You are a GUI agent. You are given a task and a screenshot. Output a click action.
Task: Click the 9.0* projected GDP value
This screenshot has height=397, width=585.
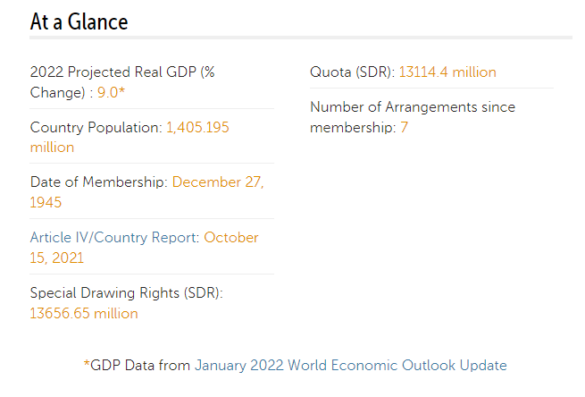111,93
